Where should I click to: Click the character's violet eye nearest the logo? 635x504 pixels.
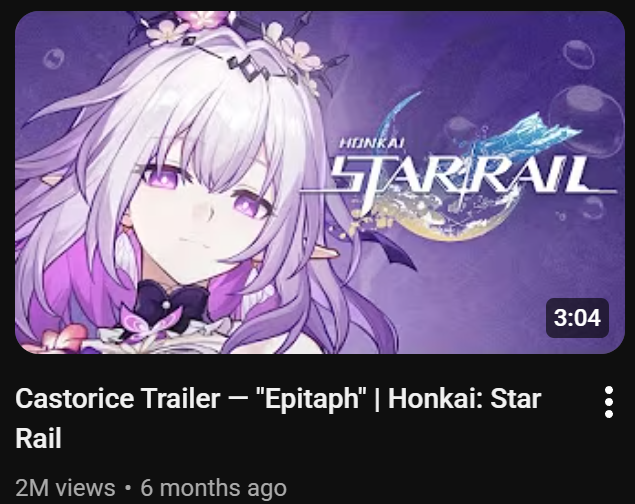[x=250, y=204]
